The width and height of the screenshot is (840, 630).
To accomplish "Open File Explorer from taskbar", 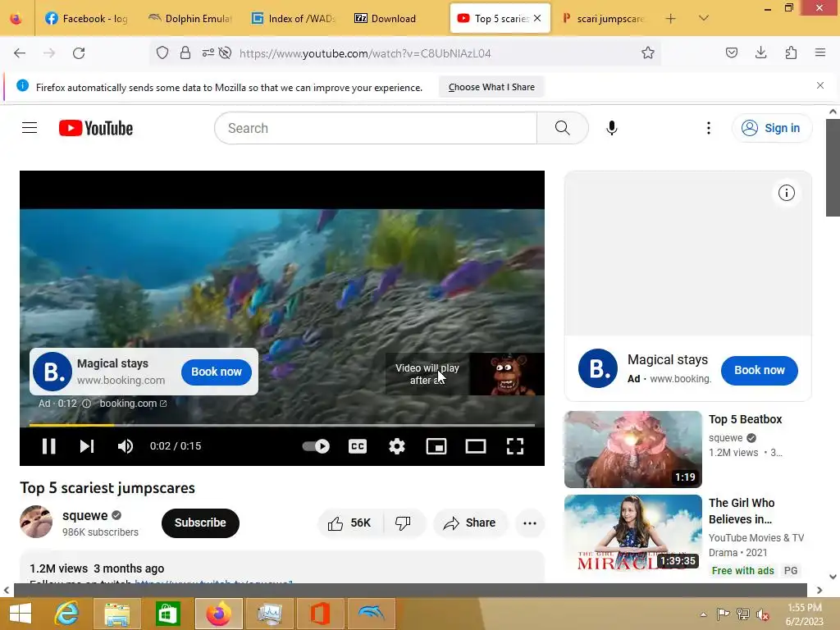I will (117, 614).
